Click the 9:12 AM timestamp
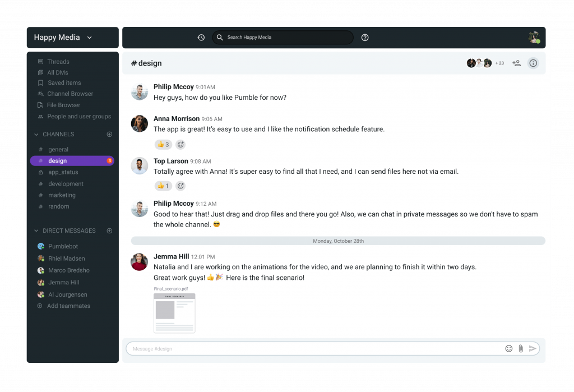This screenshot has width=574, height=392. coord(206,204)
